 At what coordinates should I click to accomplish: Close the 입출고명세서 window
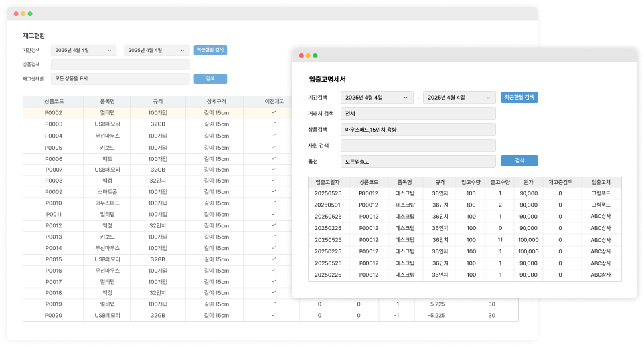coord(301,55)
